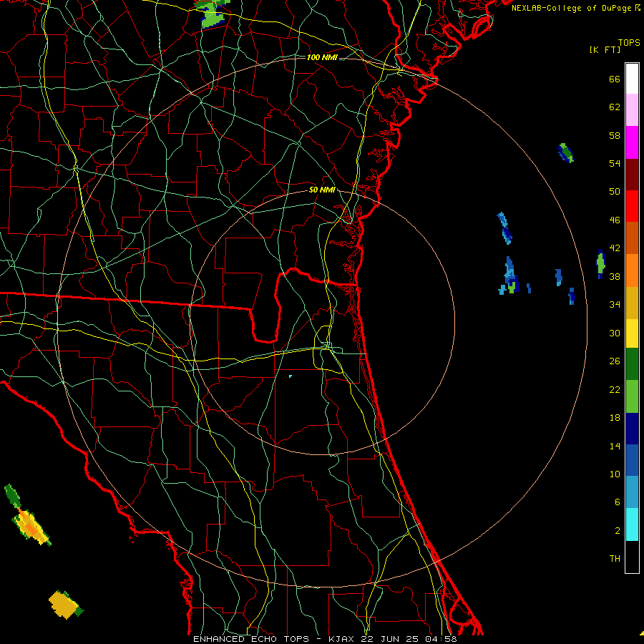Click the TOPS legend title
The width and height of the screenshot is (644, 644).
tap(629, 42)
